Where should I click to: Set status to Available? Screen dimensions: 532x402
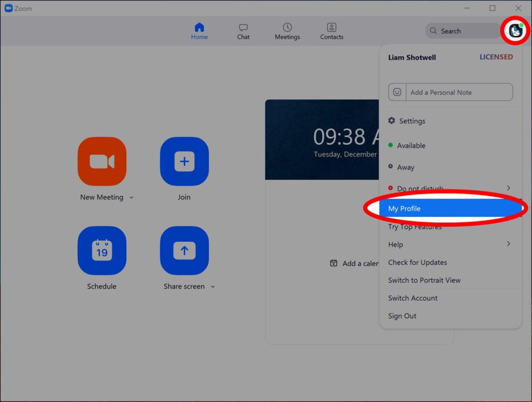pyautogui.click(x=450, y=145)
